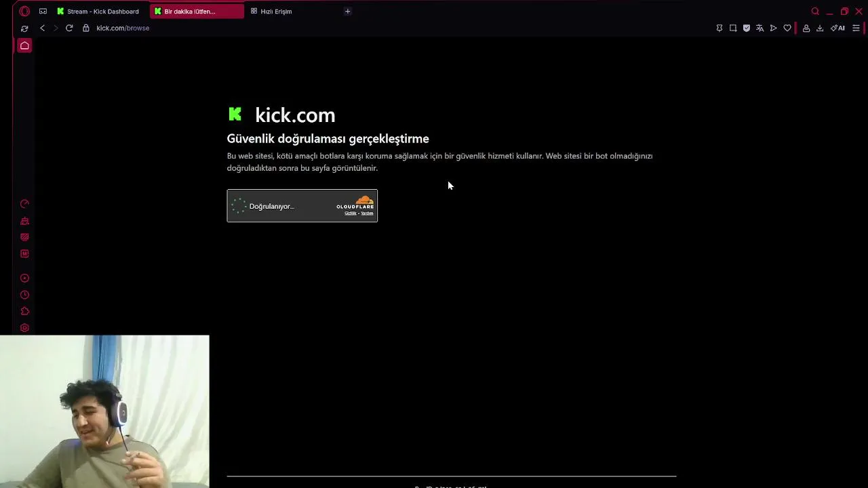Viewport: 868px width, 488px height.
Task: Reload the page using the refresh icon
Action: (69, 28)
